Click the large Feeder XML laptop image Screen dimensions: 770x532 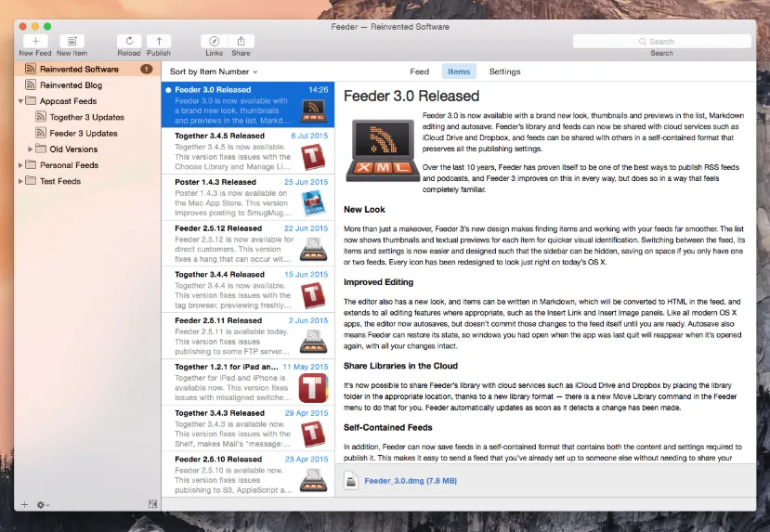tap(383, 150)
